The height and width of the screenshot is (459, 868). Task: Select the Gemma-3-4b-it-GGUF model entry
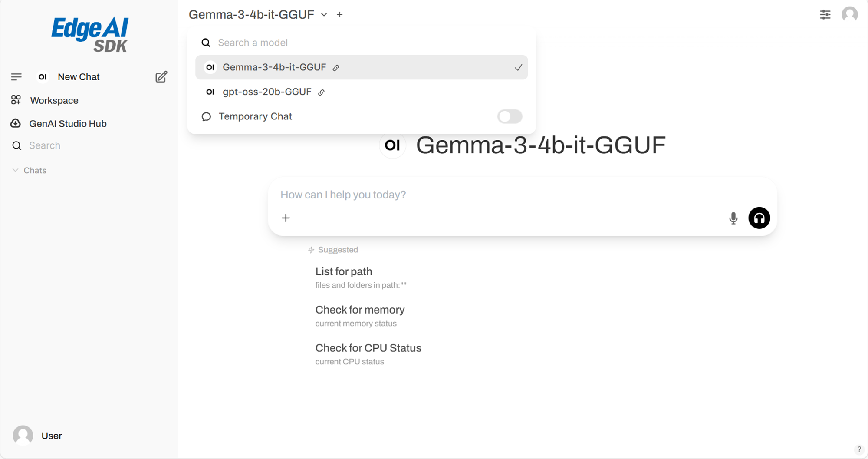pos(274,67)
